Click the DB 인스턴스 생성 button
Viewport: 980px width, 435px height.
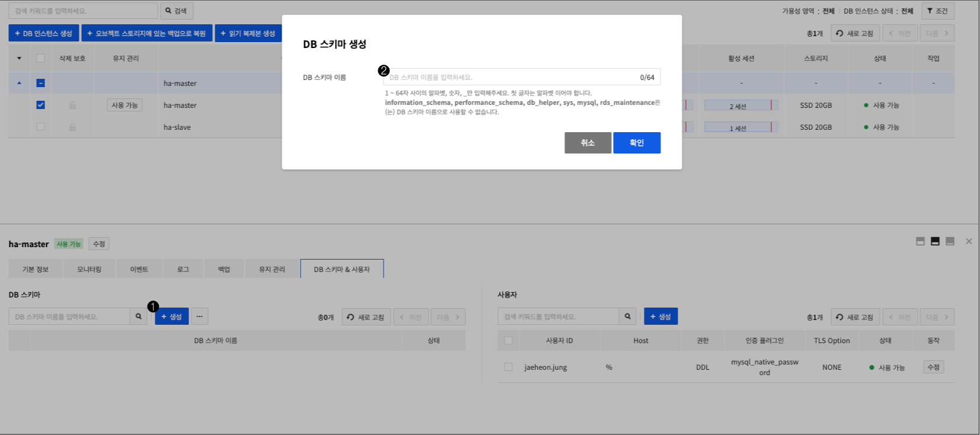(43, 33)
